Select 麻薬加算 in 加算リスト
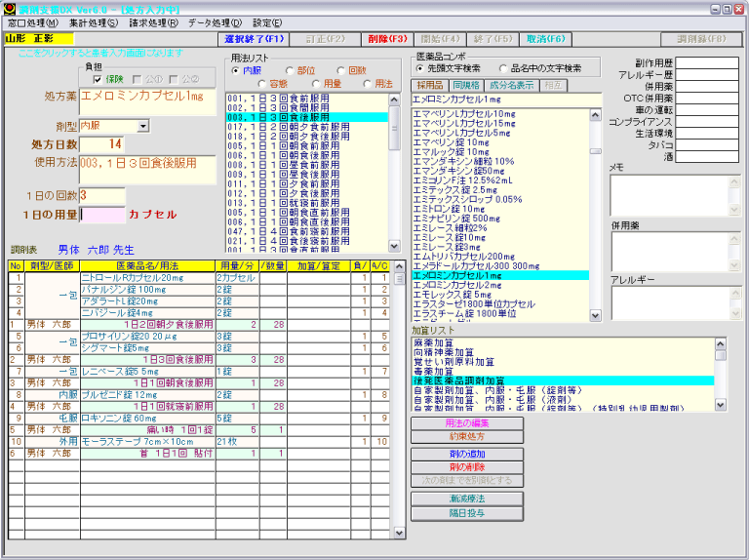749x560 pixels. (563, 343)
